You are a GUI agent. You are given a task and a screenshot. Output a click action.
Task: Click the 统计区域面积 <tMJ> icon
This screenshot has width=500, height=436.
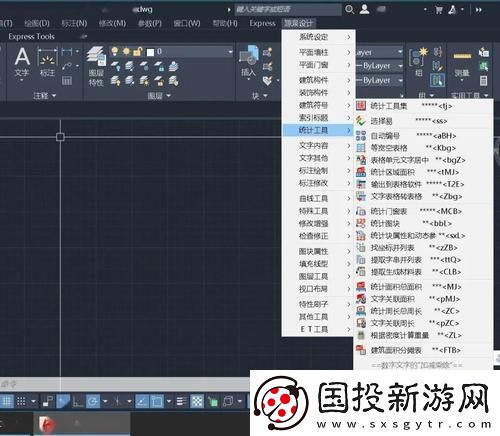click(361, 172)
